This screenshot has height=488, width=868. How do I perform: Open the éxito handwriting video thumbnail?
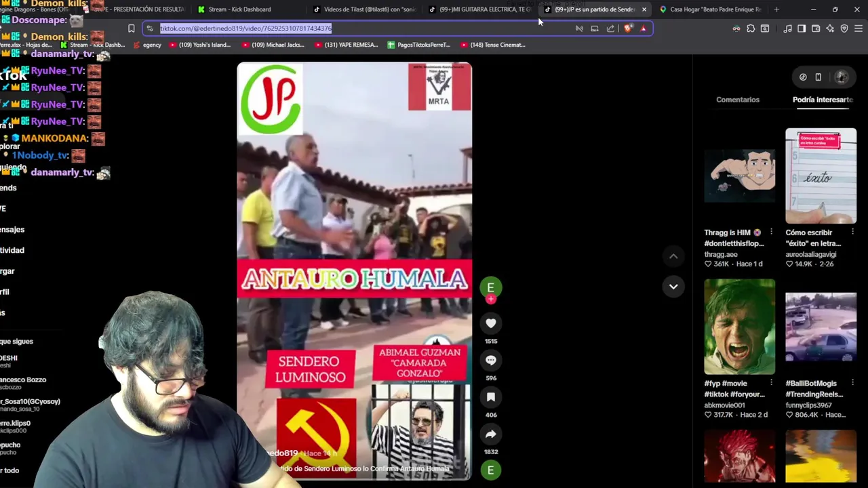(821, 176)
